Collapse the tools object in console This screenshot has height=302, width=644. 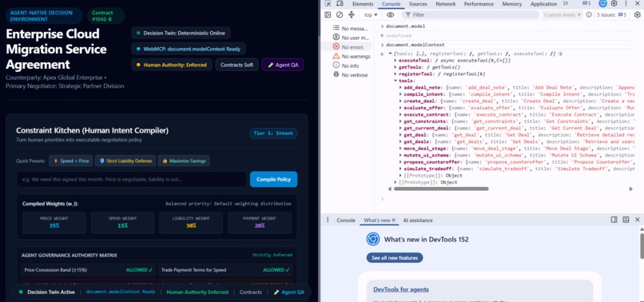[x=396, y=81]
